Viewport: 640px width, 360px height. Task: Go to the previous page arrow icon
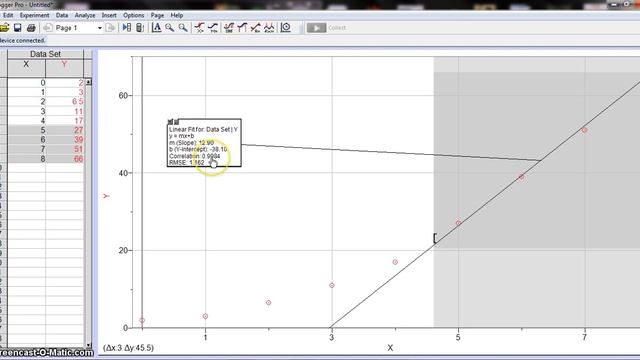coord(47,28)
